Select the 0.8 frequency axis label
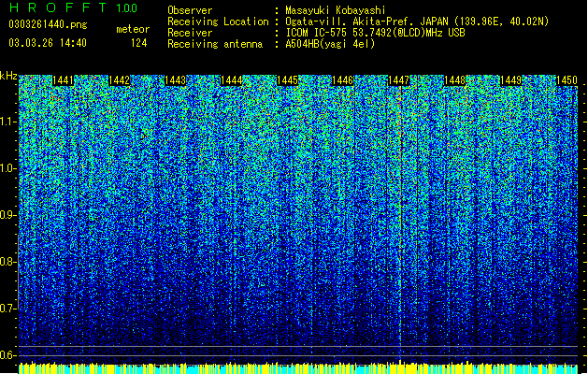 pos(7,262)
